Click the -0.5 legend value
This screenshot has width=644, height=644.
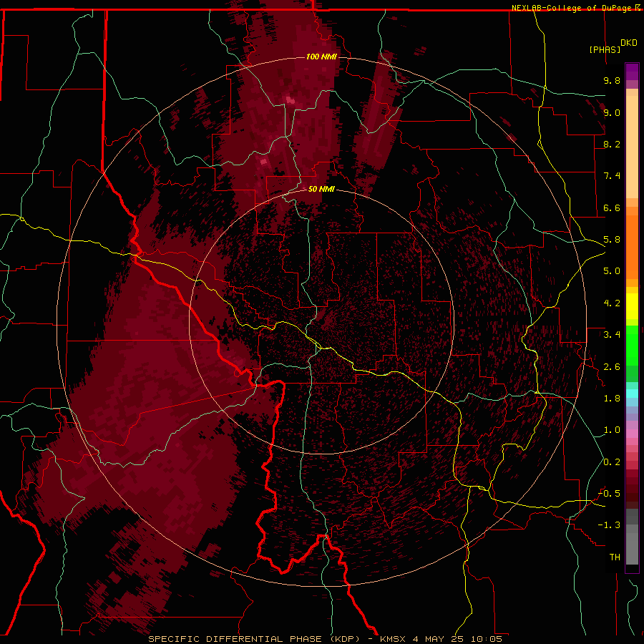609,494
